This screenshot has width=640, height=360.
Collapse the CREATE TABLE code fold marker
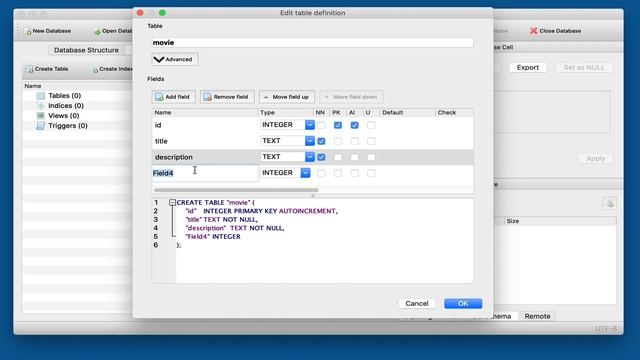tap(172, 202)
